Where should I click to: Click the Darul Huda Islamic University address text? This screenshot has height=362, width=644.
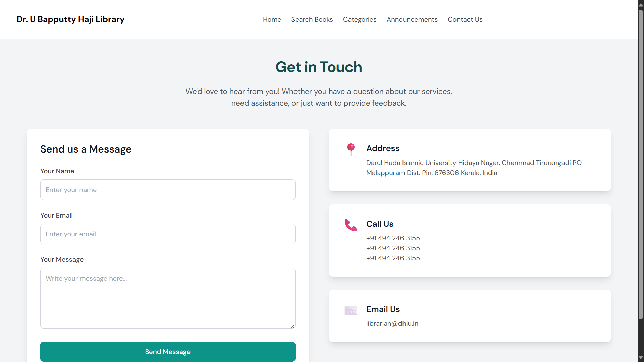coord(474,168)
